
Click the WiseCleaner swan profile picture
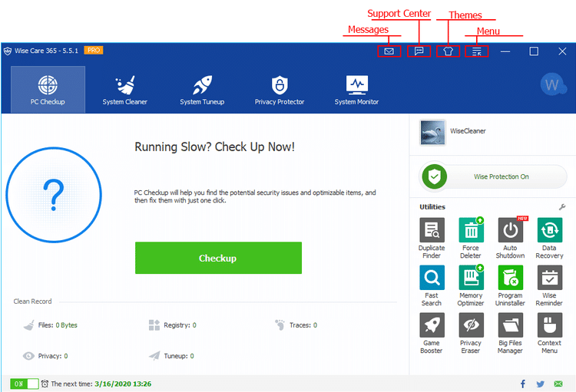coord(432,132)
